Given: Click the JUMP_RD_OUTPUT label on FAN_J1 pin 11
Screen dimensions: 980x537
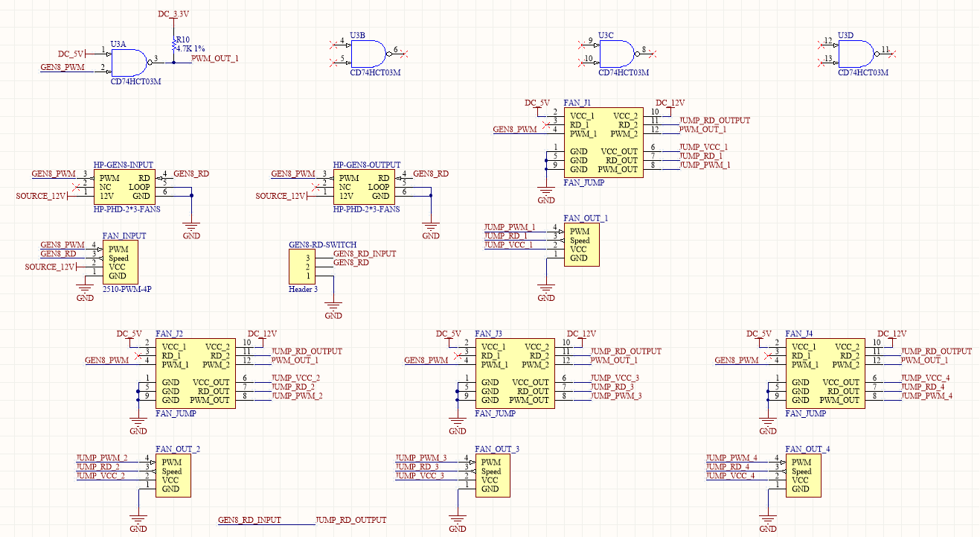Looking at the screenshot, I should pyautogui.click(x=715, y=121).
